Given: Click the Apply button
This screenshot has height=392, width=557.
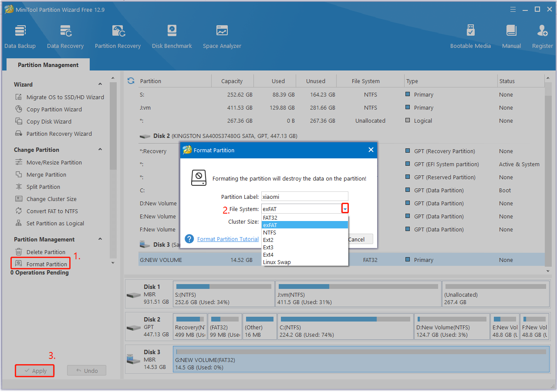Looking at the screenshot, I should point(35,371).
